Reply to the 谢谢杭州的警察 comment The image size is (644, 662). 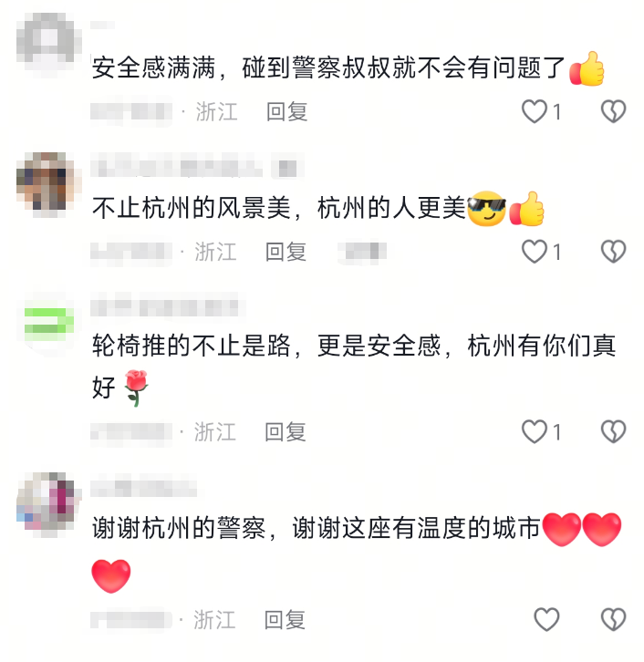(285, 620)
